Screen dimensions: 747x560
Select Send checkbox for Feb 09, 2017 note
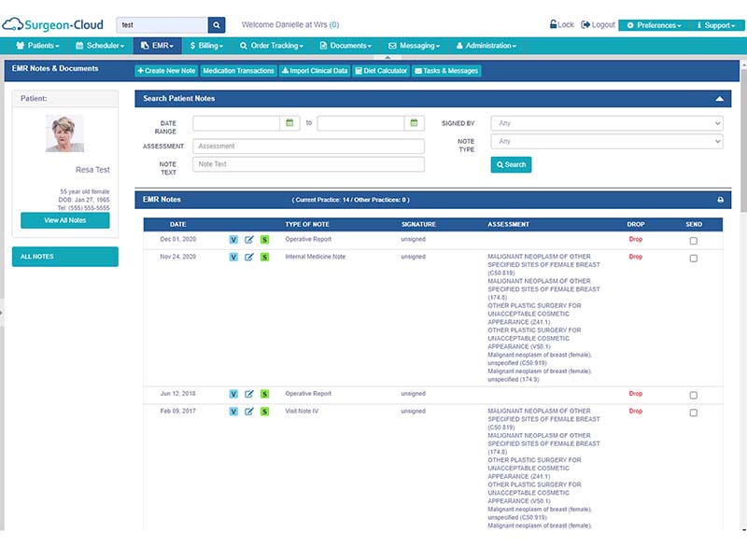(x=694, y=413)
